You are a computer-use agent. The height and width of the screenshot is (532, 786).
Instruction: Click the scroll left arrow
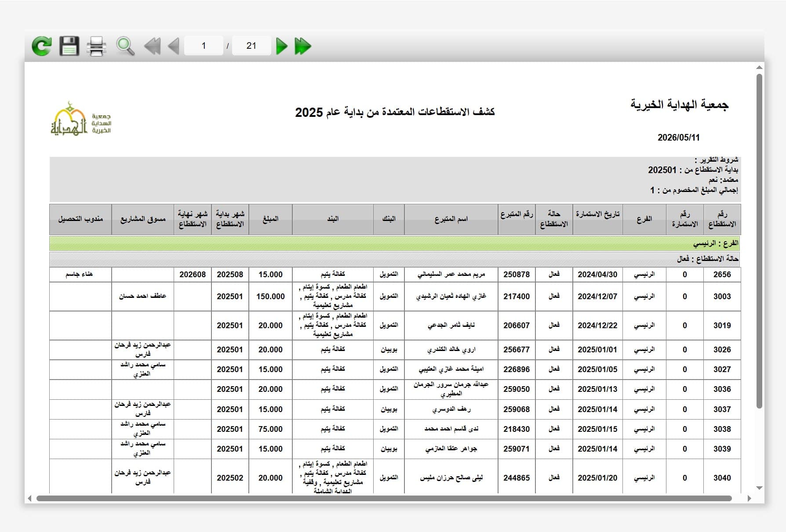[29, 498]
